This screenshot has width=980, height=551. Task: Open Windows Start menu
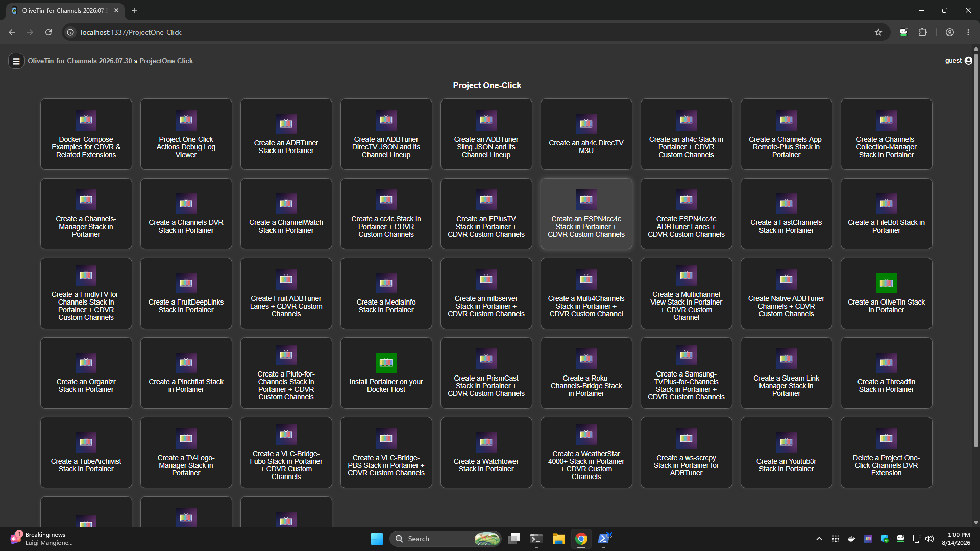(x=377, y=539)
